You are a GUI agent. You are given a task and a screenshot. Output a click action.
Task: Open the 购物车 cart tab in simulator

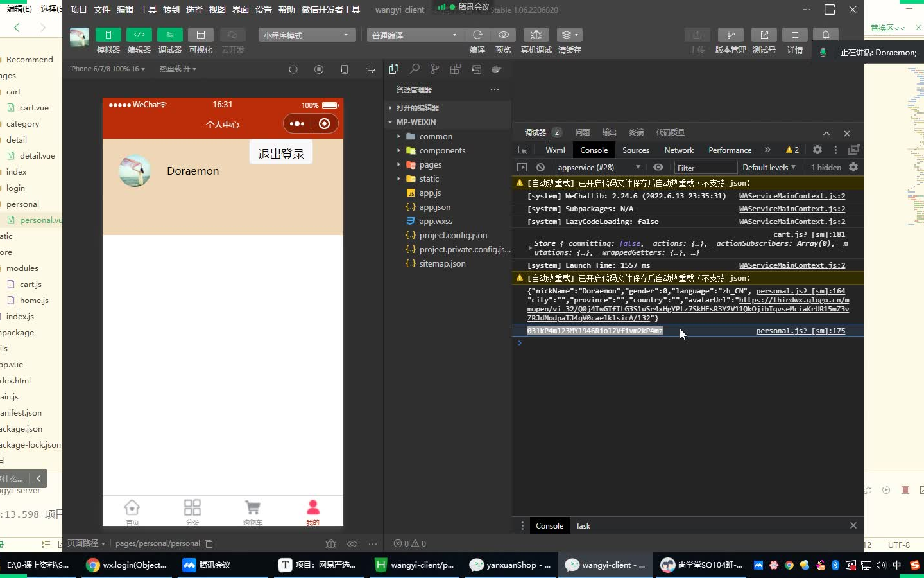point(253,511)
